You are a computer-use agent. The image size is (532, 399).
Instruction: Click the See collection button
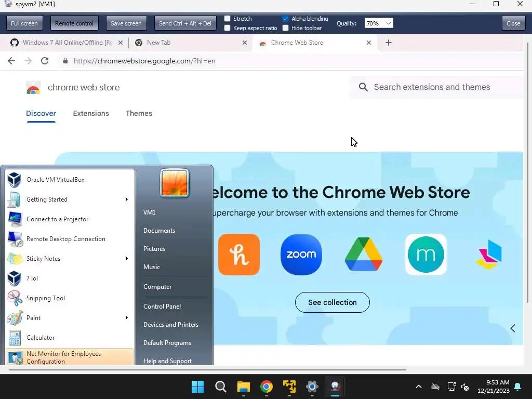332,302
